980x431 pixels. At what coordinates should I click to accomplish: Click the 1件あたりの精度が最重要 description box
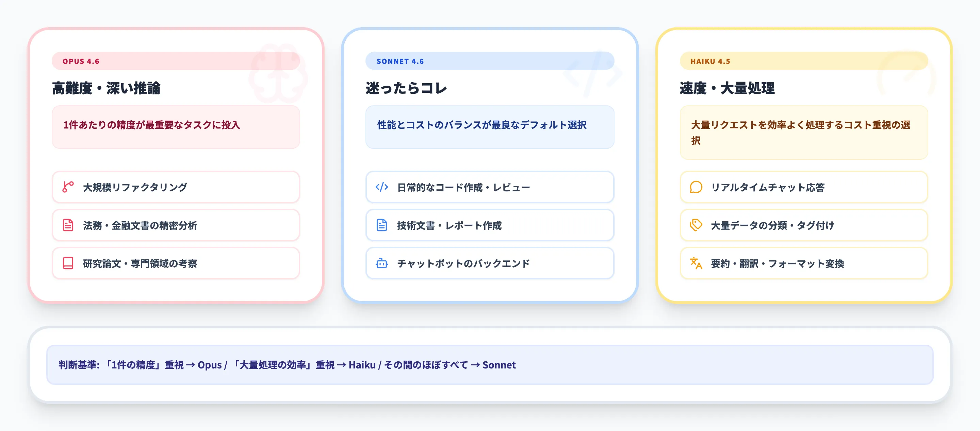[175, 127]
